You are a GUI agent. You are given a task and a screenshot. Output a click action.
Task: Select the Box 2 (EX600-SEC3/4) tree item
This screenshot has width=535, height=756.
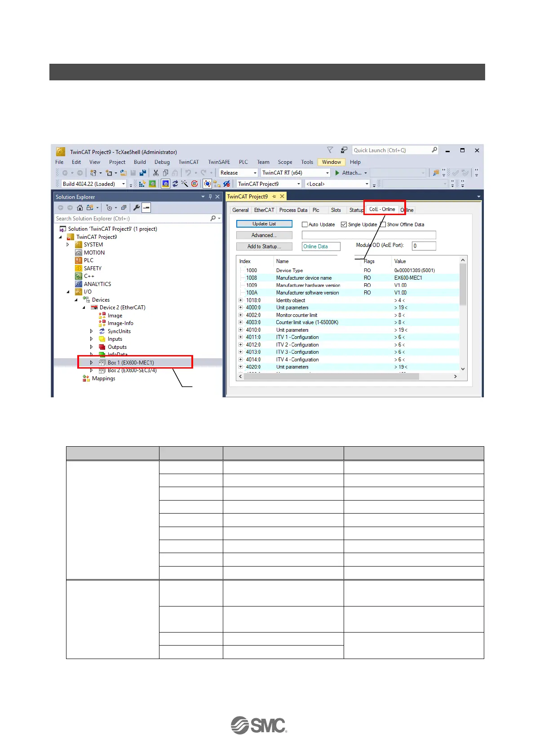click(132, 370)
